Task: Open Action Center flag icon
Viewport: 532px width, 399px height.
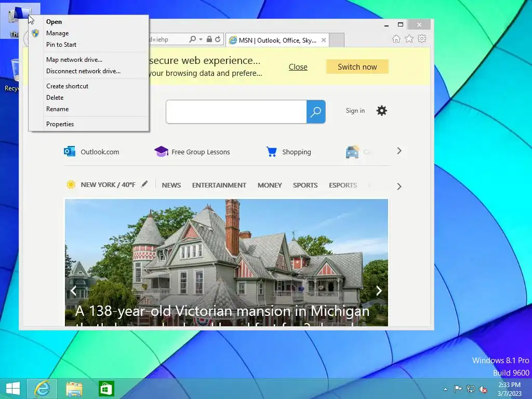Action: pos(458,389)
